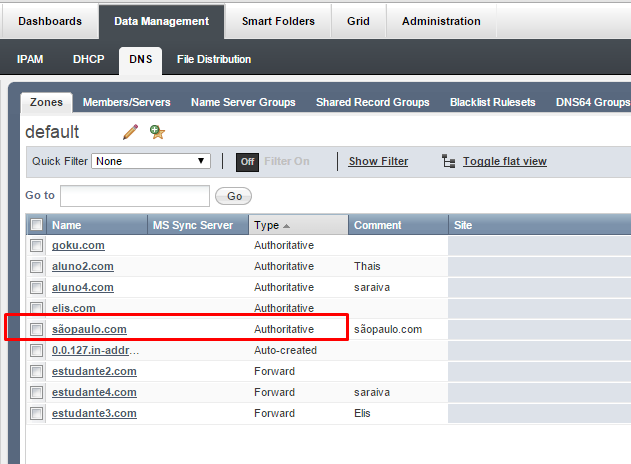The height and width of the screenshot is (464, 631).
Task: Sort by the Name column header
Action: click(x=67, y=225)
